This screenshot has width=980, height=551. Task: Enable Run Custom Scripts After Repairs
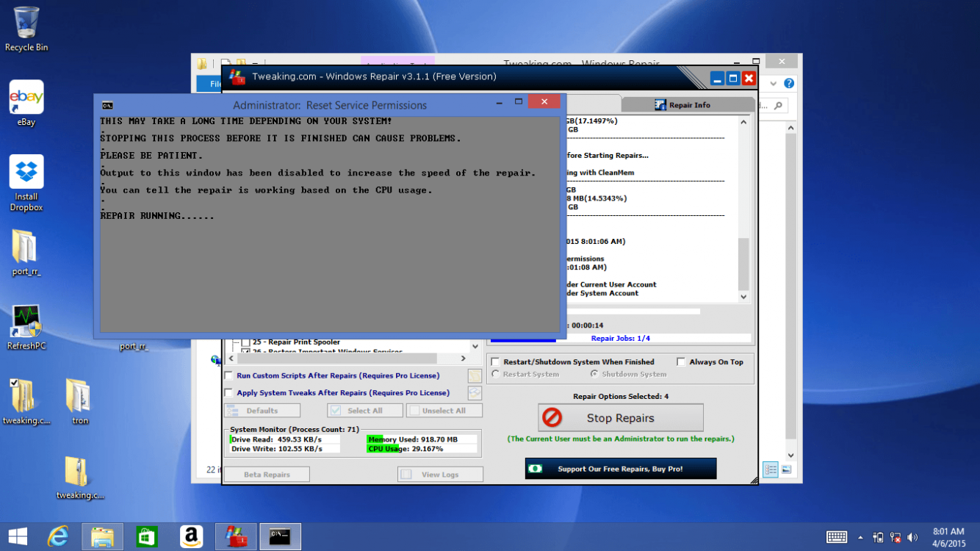pos(228,375)
